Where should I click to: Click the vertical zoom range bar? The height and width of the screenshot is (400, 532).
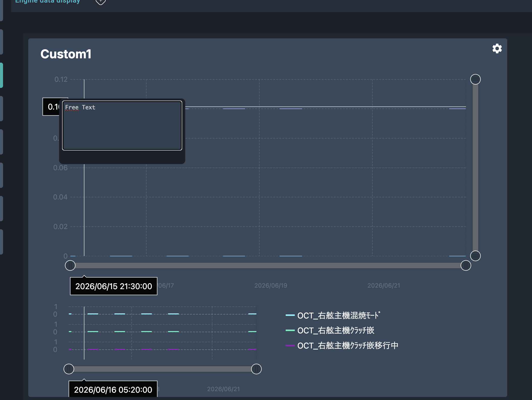point(475,168)
